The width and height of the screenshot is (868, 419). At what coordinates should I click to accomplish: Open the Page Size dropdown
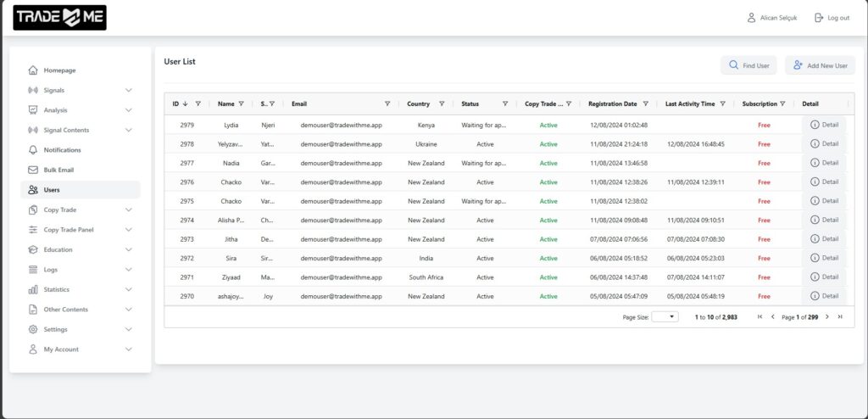[x=665, y=316]
